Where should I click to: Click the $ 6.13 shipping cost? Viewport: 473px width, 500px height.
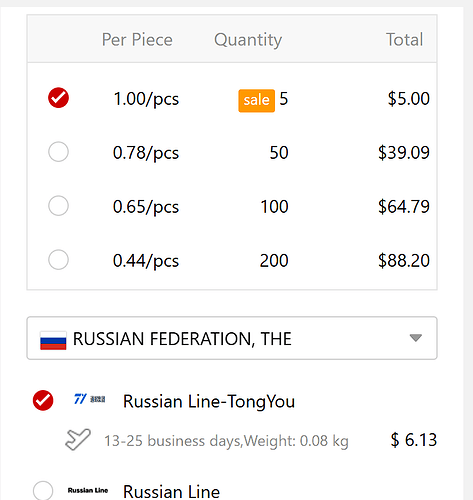click(x=414, y=440)
